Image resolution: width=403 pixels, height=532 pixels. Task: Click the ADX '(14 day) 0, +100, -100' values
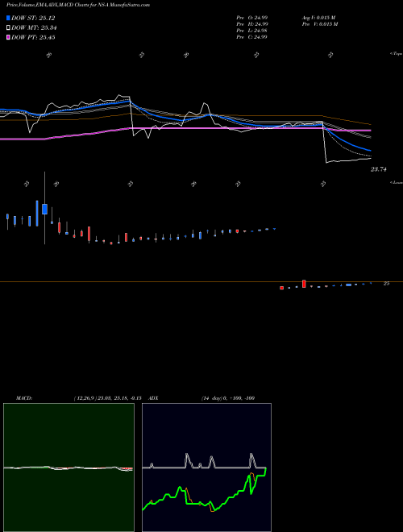(x=228, y=398)
